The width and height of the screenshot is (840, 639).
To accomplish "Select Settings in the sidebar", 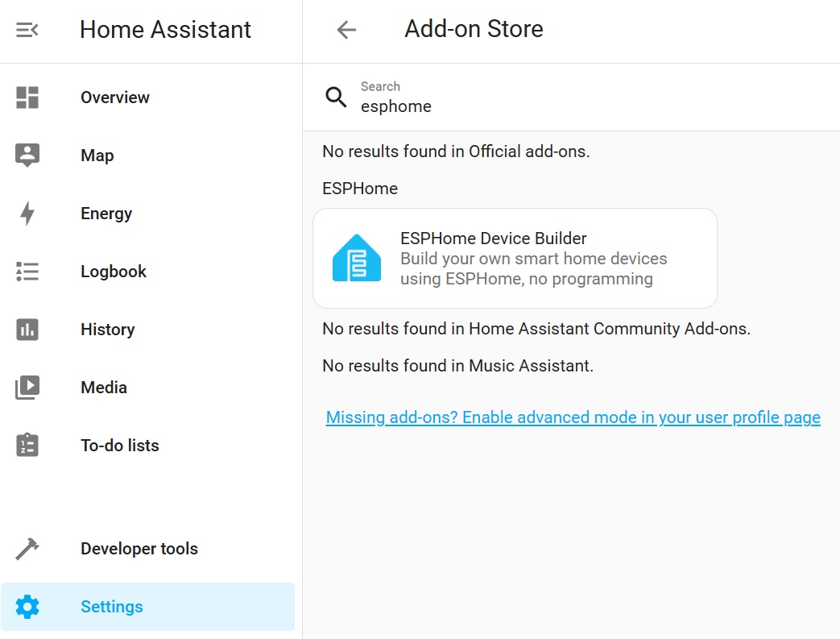I will pyautogui.click(x=148, y=606).
